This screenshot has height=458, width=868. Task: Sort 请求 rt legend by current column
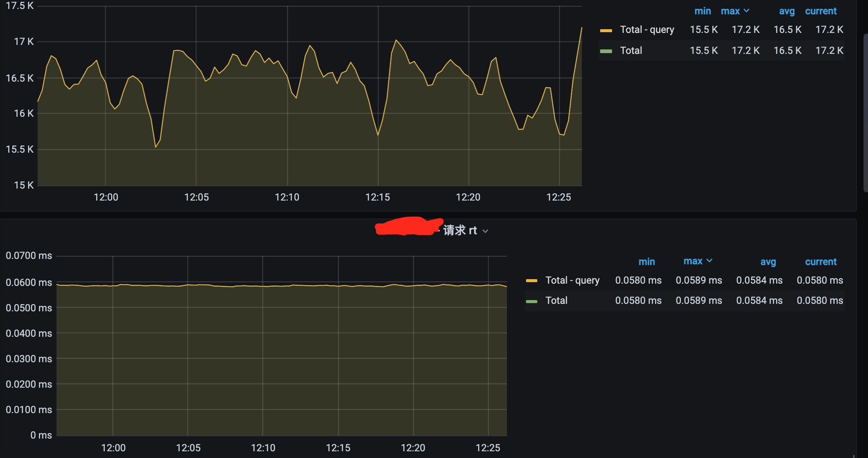pyautogui.click(x=821, y=262)
